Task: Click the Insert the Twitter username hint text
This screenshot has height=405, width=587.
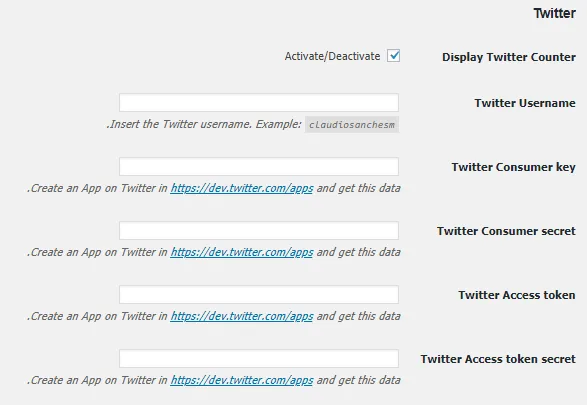Action: [204, 124]
